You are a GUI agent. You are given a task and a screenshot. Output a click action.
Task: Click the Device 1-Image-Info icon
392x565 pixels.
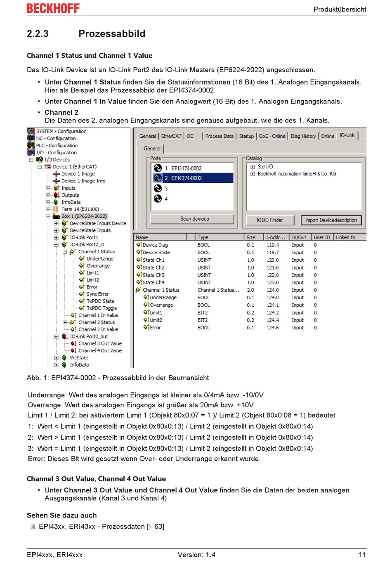(57, 181)
